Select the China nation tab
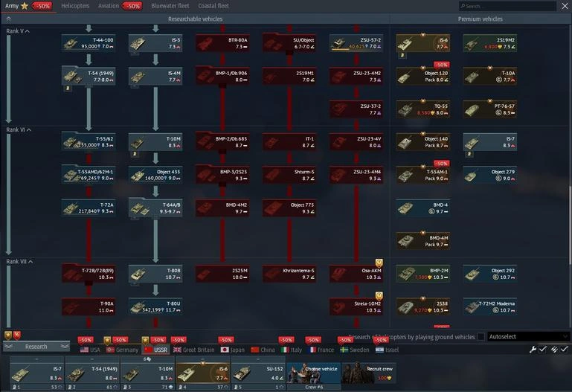 point(263,350)
